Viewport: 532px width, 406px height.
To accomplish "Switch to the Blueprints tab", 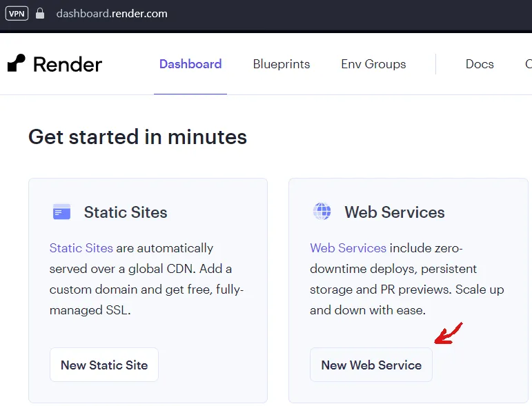I will coord(282,64).
